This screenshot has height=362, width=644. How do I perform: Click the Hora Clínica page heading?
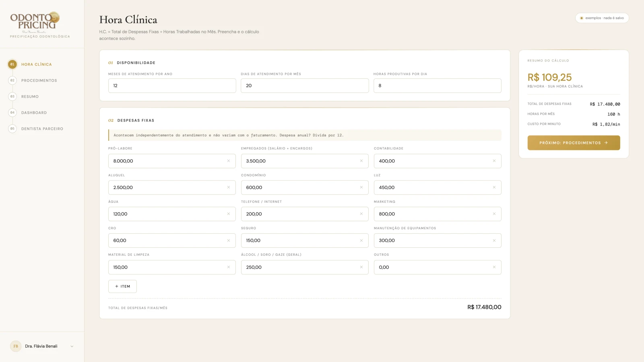[128, 20]
